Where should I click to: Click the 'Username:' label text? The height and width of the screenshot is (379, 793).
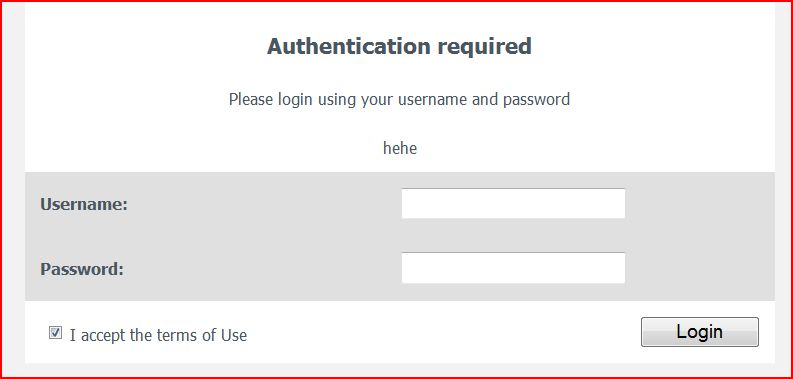click(84, 205)
